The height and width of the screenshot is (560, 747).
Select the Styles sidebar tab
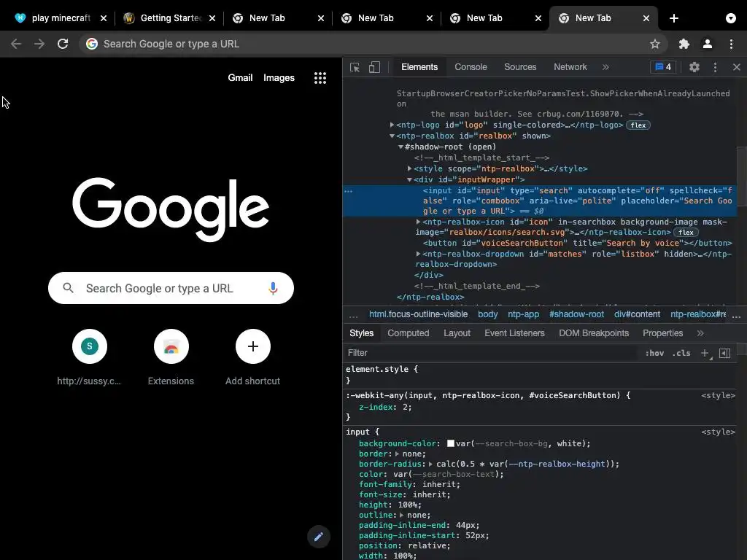pyautogui.click(x=362, y=332)
